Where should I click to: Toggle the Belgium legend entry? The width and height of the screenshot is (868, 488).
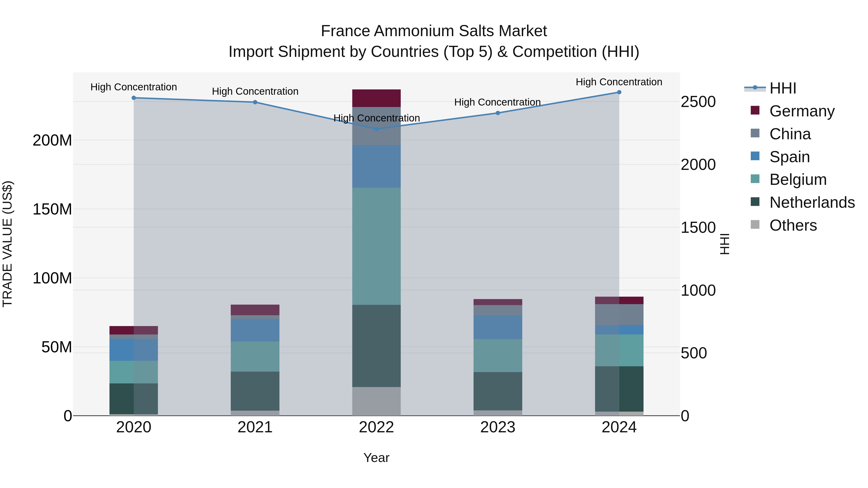click(788, 180)
